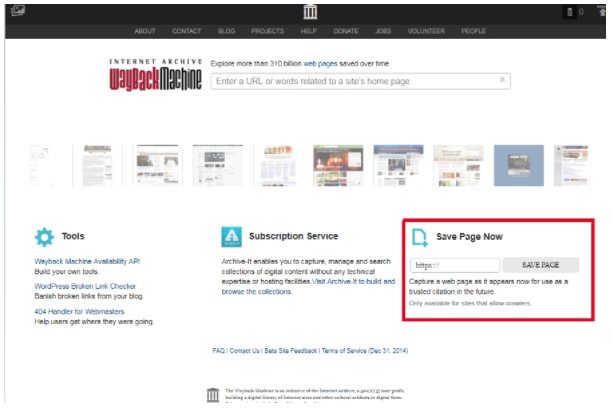Viewport: 612px width, 411px height.
Task: Open the DONATE menu item
Action: (345, 31)
